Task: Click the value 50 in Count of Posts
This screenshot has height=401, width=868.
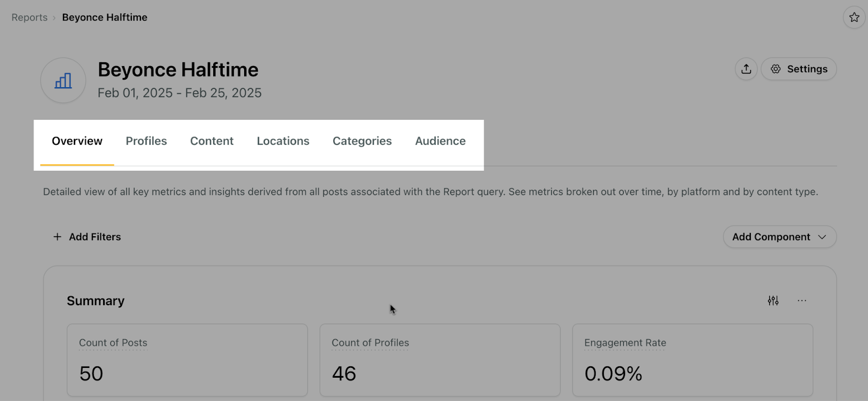Action: tap(91, 373)
